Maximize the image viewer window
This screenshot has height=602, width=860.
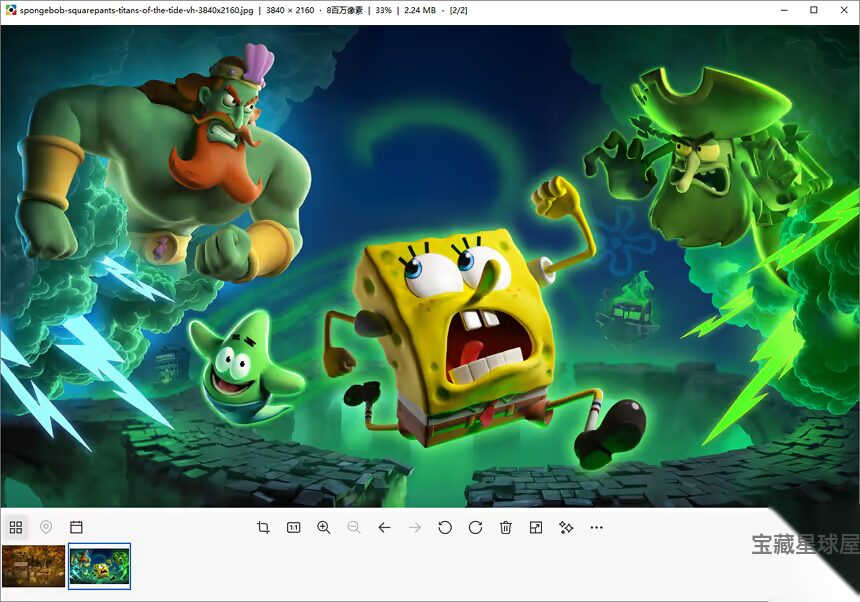pyautogui.click(x=814, y=10)
